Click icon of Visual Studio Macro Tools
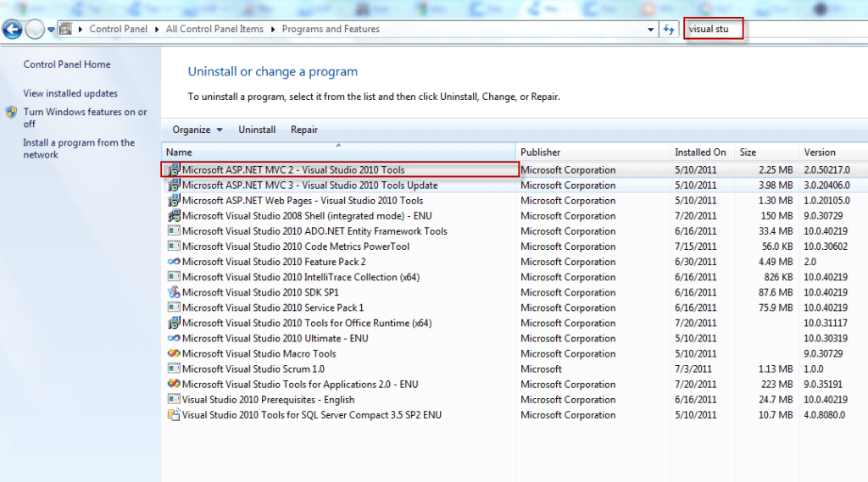Viewport: 868px width, 482px height. (x=174, y=354)
